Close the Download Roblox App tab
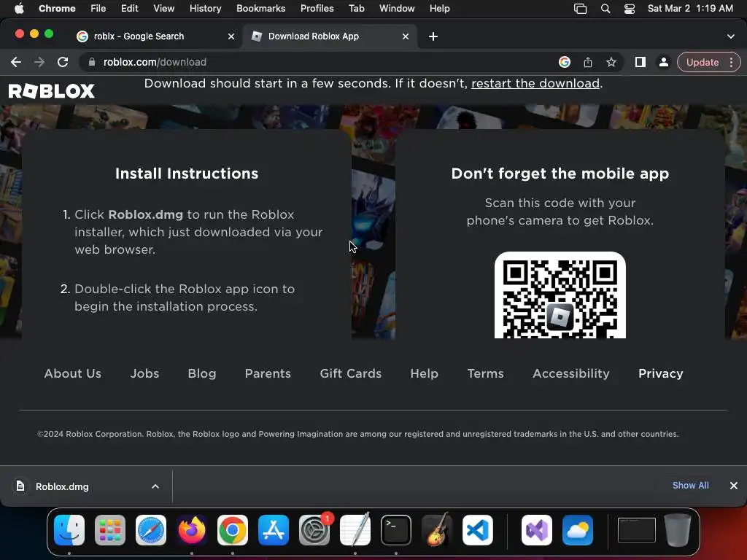 click(x=406, y=36)
